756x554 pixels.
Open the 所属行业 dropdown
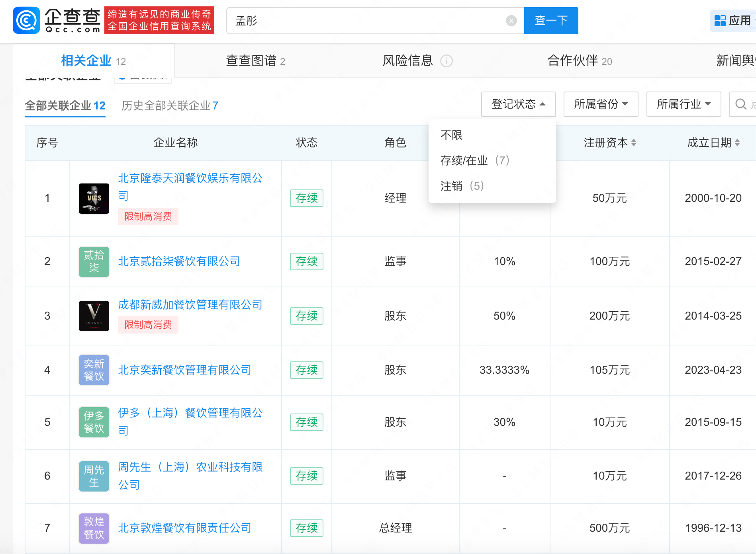point(683,104)
